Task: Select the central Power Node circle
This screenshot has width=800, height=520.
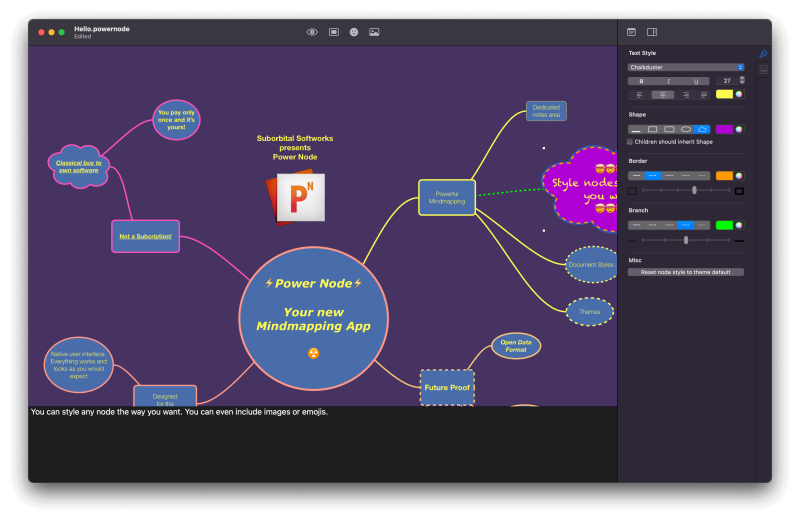Action: click(313, 319)
